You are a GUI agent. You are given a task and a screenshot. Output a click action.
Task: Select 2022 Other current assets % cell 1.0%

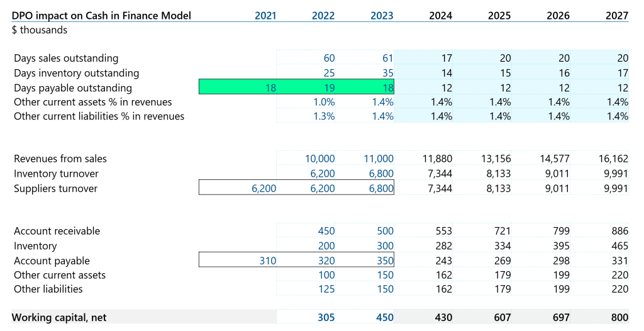pos(323,102)
